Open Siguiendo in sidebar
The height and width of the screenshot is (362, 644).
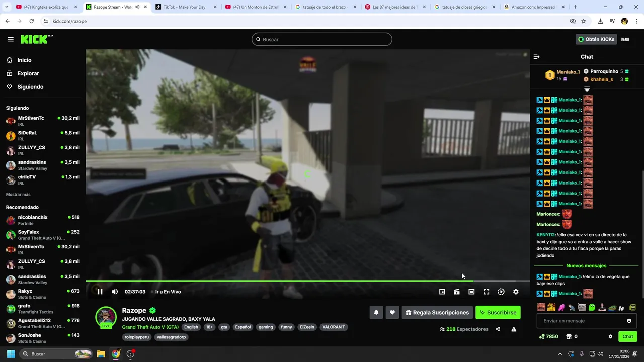tap(30, 87)
